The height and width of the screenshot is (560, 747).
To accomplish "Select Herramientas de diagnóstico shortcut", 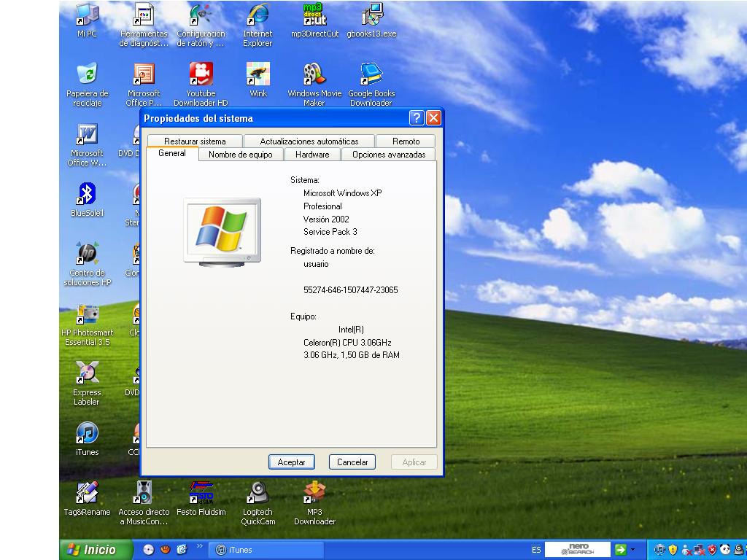I will click(144, 25).
